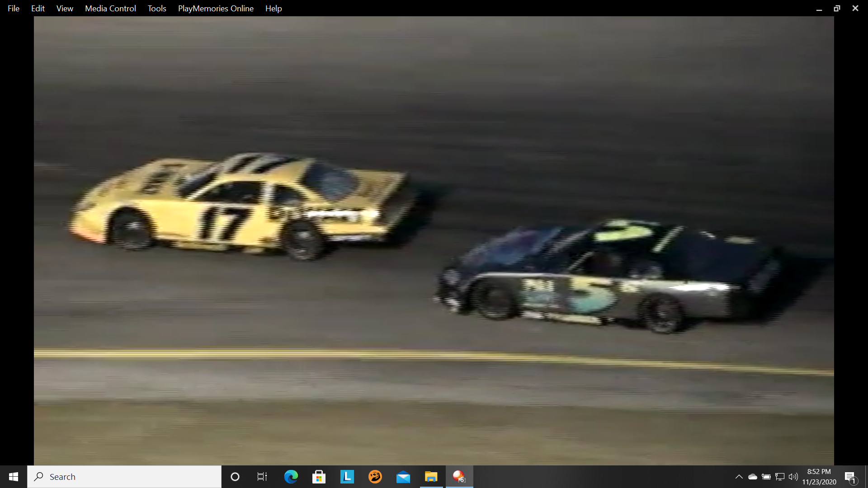
Task: Launch the Mail app from the taskbar
Action: coord(403,477)
